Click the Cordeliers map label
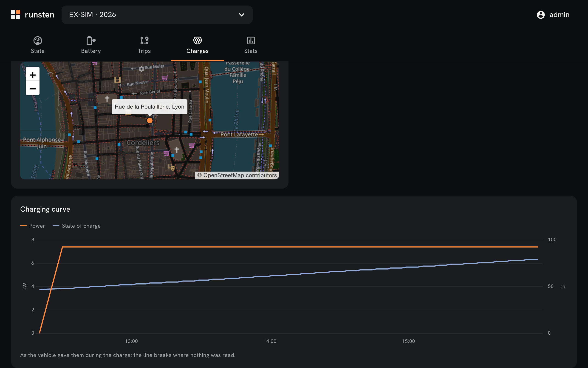This screenshot has width=588, height=368. point(143,143)
